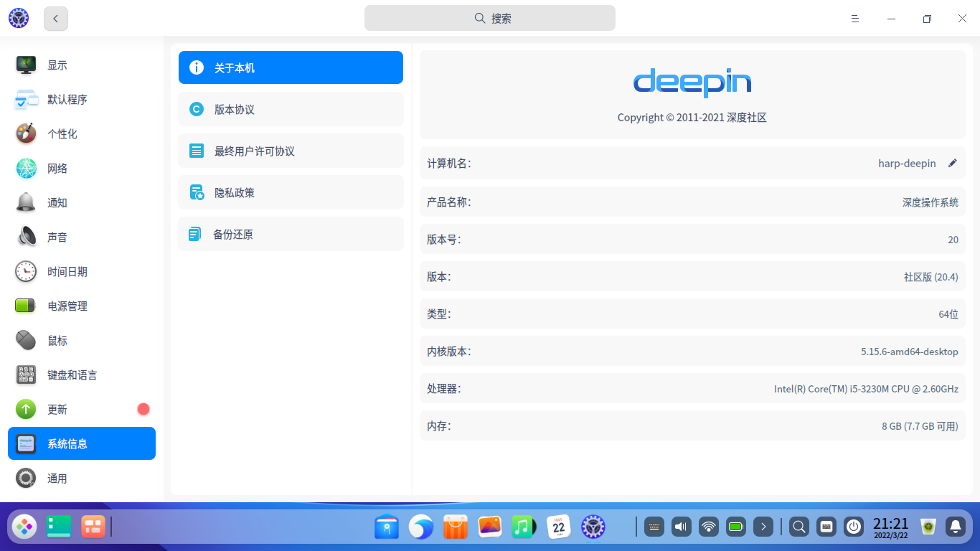Launch the App Store from the dock
This screenshot has height=551, width=980.
click(x=455, y=527)
